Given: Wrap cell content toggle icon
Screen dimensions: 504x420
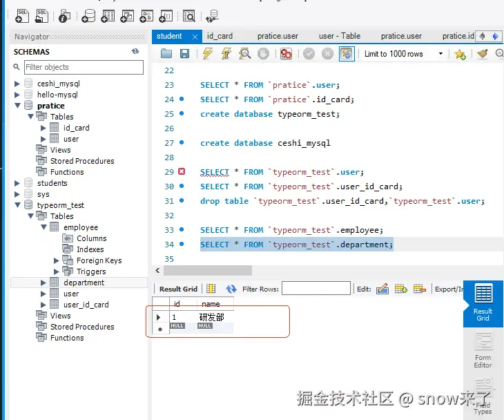Looking at the screenshot, I should [x=211, y=289].
